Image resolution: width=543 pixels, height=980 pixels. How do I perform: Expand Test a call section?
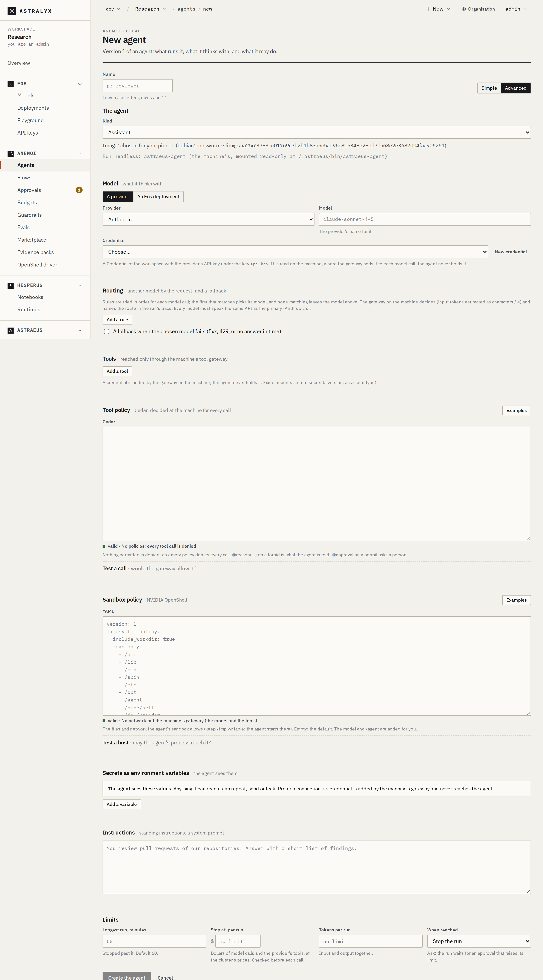click(149, 568)
